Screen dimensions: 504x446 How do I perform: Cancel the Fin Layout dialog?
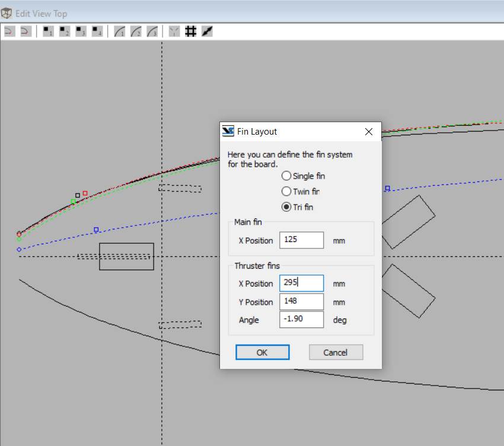335,352
